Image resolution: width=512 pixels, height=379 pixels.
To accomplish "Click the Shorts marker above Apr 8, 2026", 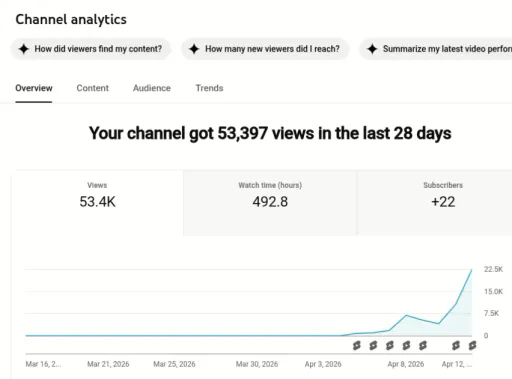I will 406,345.
